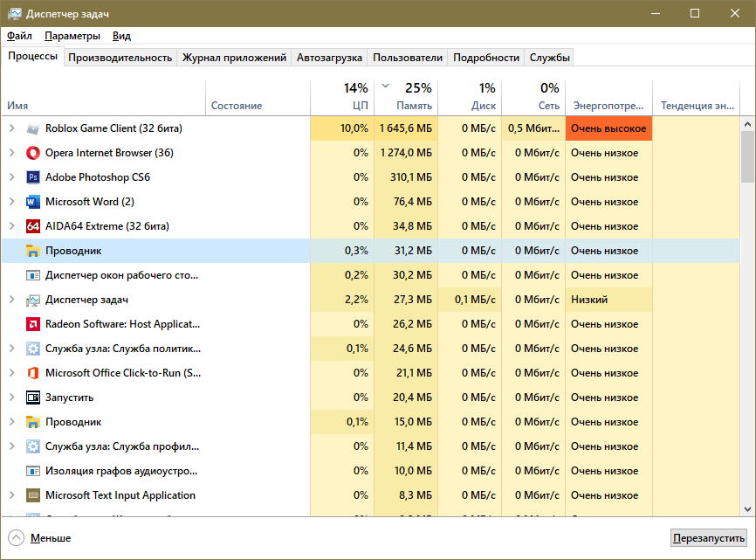
Task: Click the Adobe Photoshop CS6 icon
Action: click(x=33, y=177)
